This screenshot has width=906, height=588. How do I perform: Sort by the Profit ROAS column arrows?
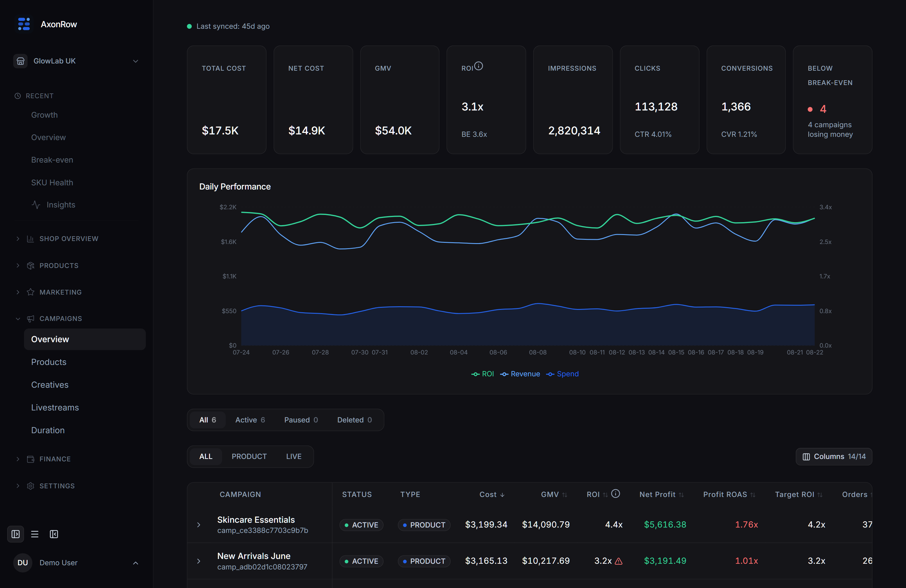tap(753, 495)
